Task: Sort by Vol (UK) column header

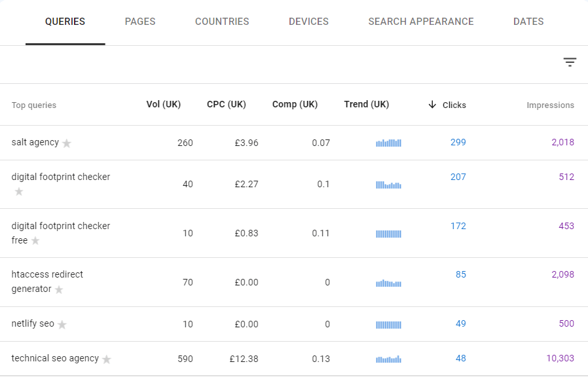Action: click(164, 104)
